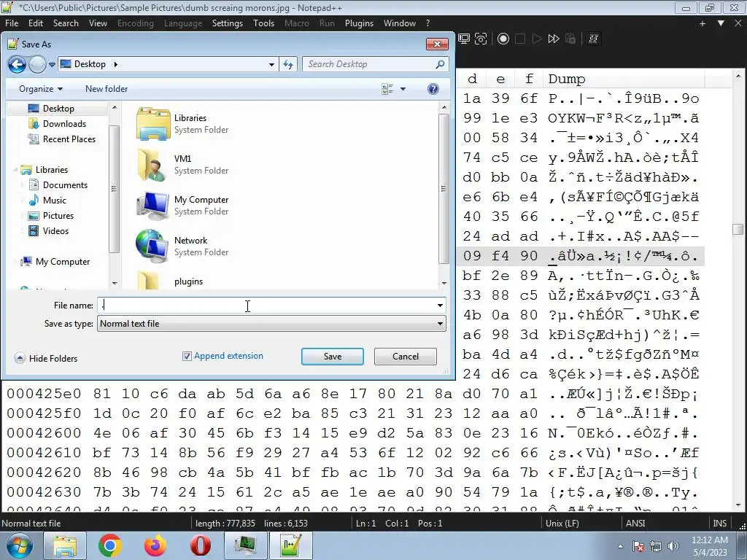Open the Plugins menu
The image size is (747, 560).
[359, 23]
